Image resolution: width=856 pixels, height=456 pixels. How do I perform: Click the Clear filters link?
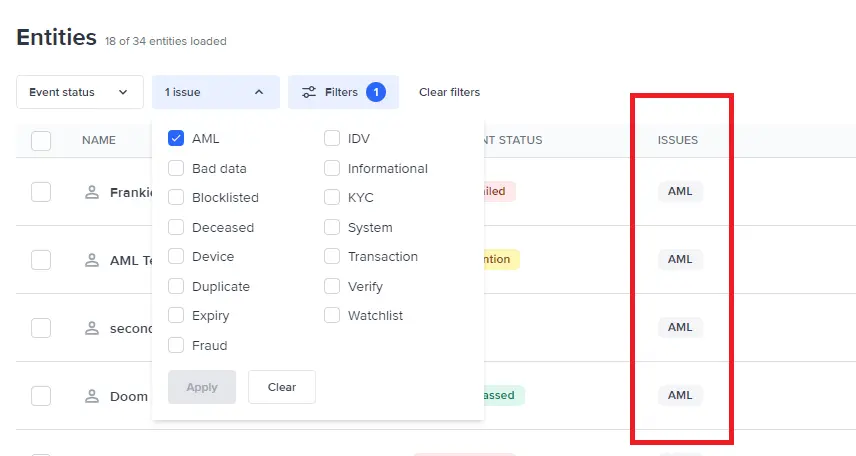(x=449, y=92)
